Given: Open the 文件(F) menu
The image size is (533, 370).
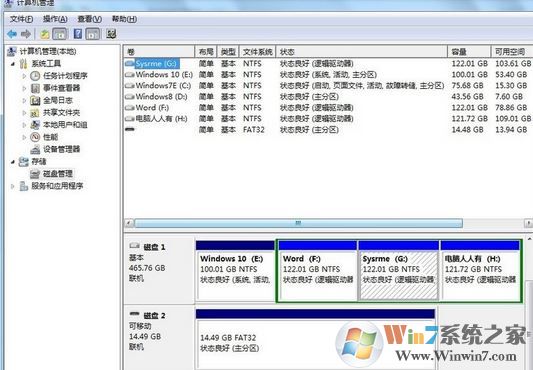Looking at the screenshot, I should (21, 19).
